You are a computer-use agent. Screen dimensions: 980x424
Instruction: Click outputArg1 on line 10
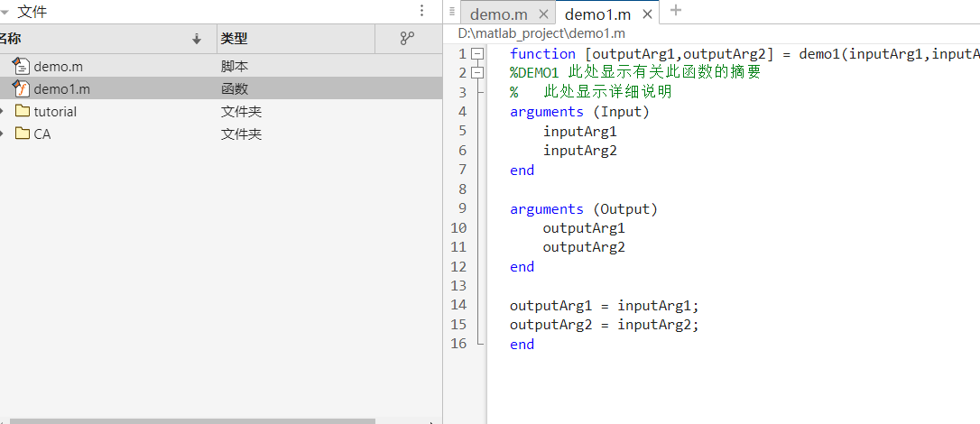click(x=584, y=228)
